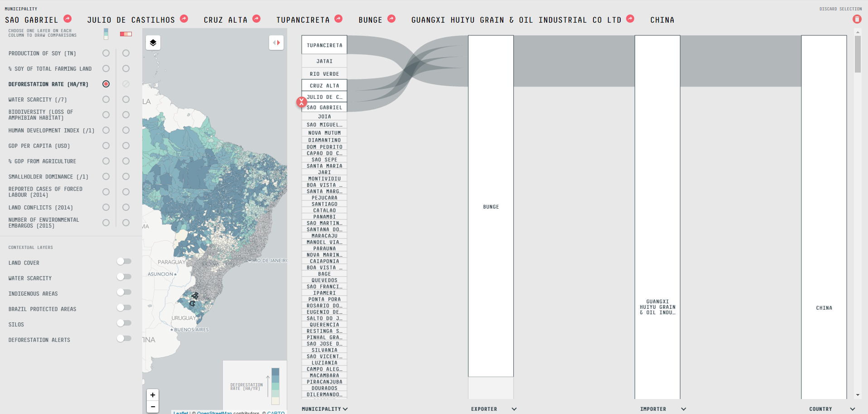Image resolution: width=868 pixels, height=414 pixels.
Task: Select the Rio Verde municipality node
Action: [x=324, y=74]
